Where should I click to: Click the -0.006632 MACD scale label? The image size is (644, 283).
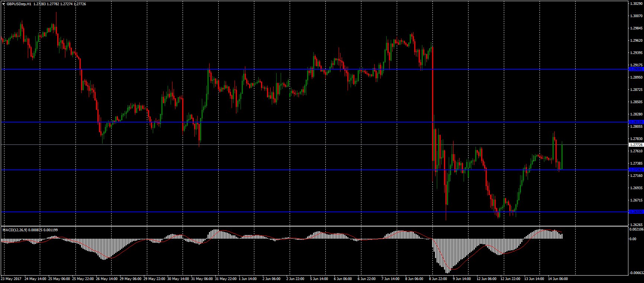(x=636, y=273)
